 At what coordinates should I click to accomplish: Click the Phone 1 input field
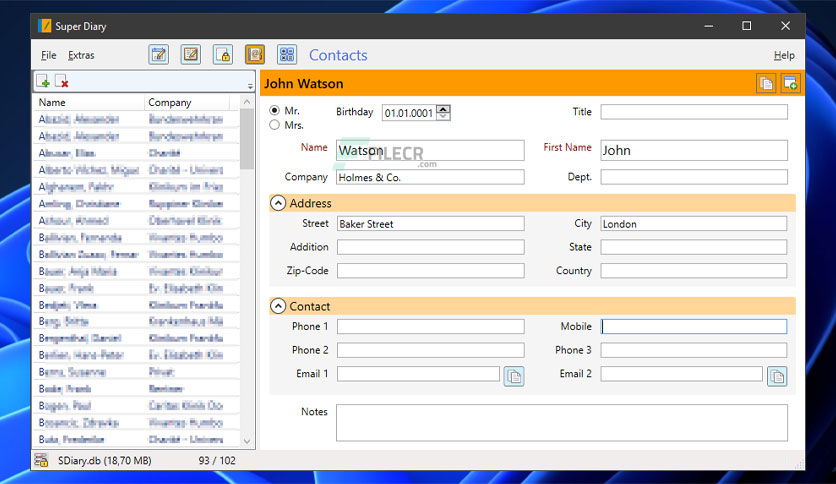(x=430, y=326)
